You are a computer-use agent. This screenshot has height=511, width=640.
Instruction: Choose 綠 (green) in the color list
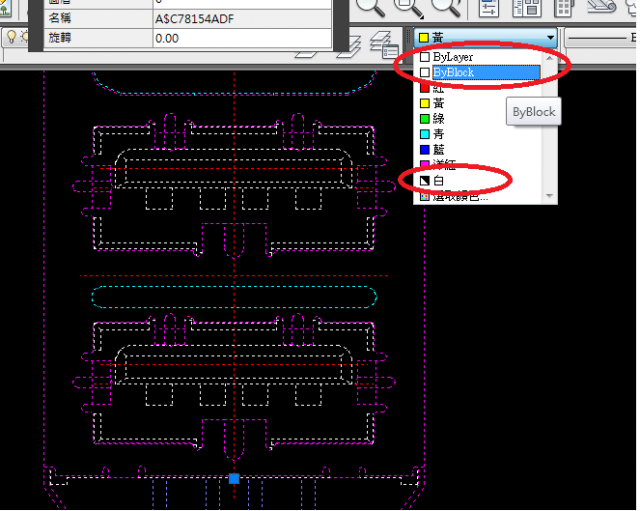coord(480,119)
